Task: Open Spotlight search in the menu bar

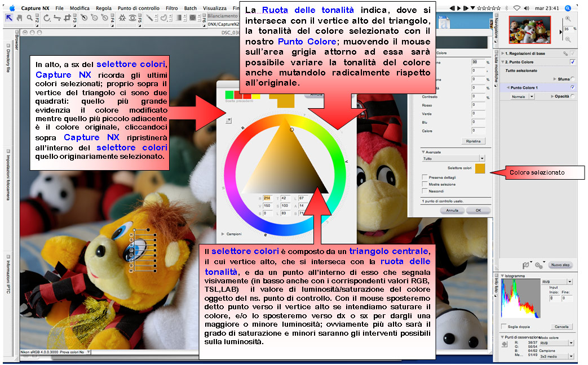Action: point(568,8)
